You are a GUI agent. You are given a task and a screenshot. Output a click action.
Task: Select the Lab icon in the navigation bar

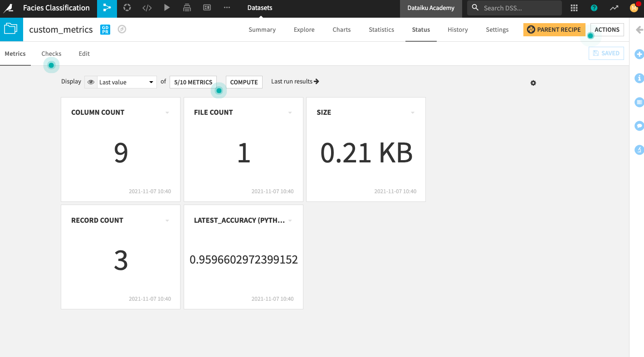coord(127,8)
